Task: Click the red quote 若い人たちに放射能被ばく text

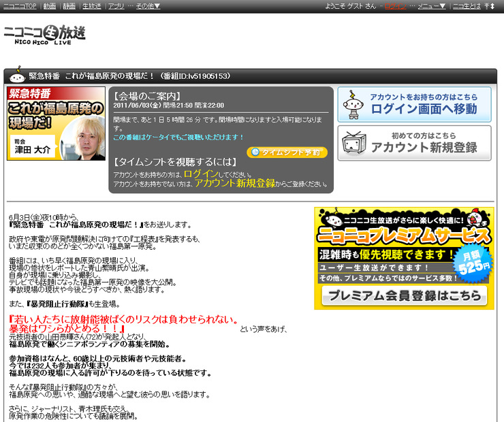Action: [x=124, y=324]
